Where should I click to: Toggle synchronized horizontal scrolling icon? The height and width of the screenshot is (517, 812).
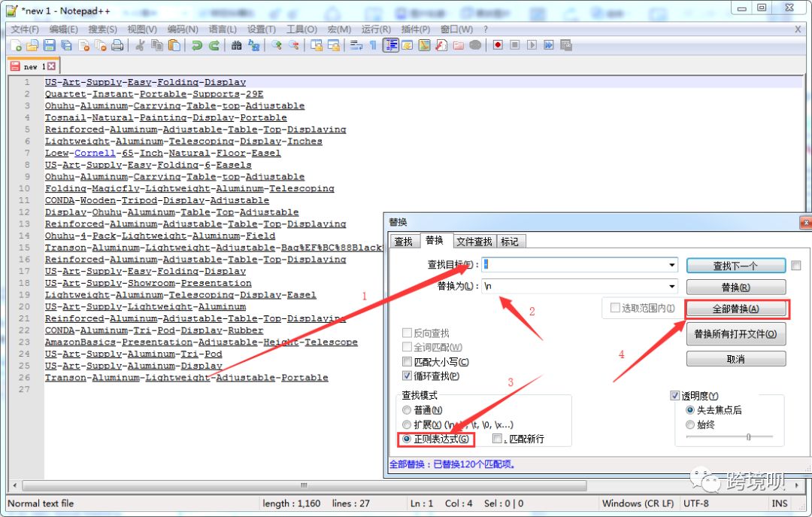[x=334, y=46]
